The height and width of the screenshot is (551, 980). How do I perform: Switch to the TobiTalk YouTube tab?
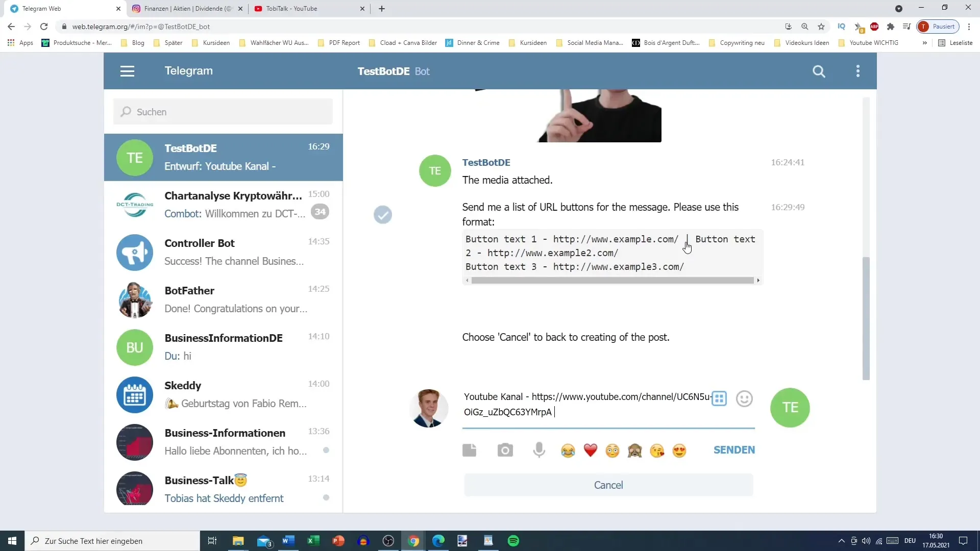(x=310, y=9)
